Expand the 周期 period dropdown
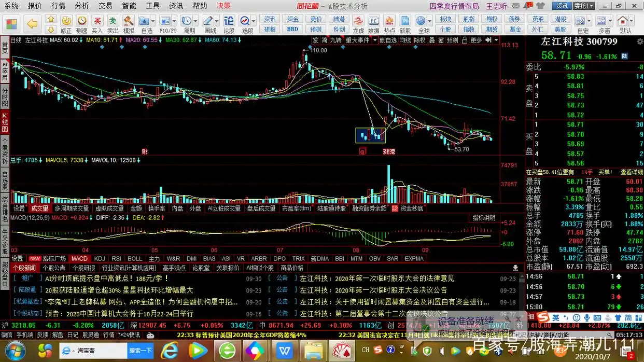The image size is (644, 362). [195, 21]
